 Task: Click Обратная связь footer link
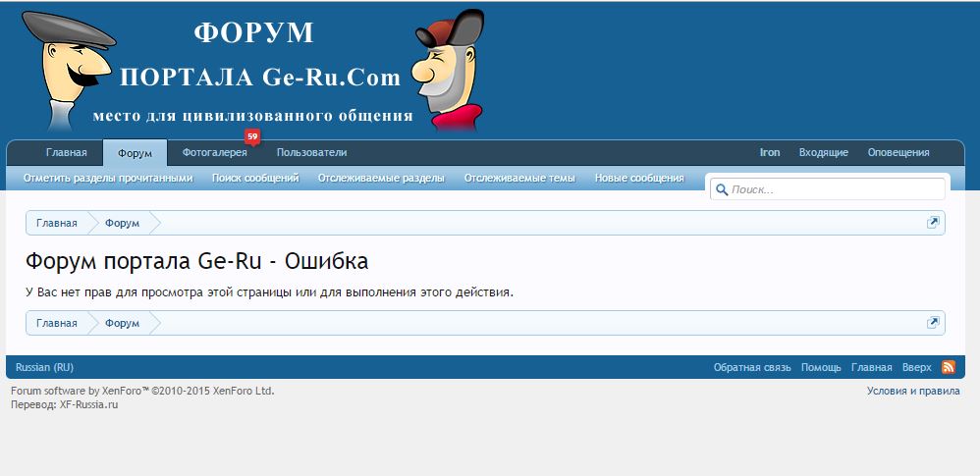[752, 367]
